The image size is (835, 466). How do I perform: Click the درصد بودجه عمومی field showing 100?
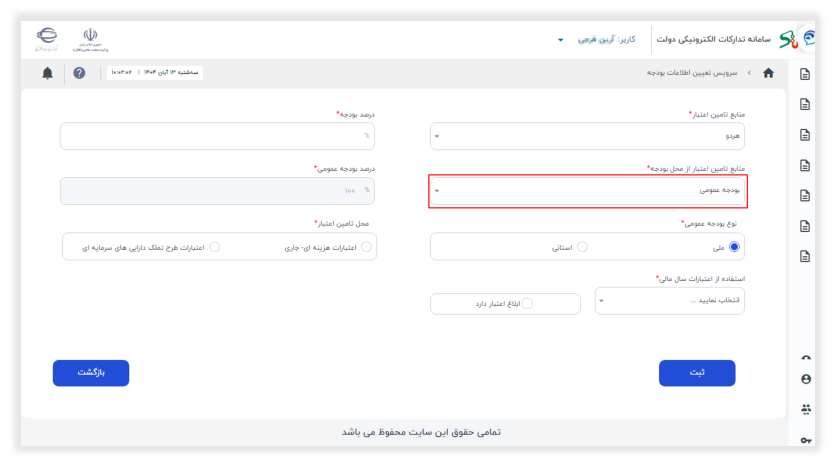coord(217,191)
